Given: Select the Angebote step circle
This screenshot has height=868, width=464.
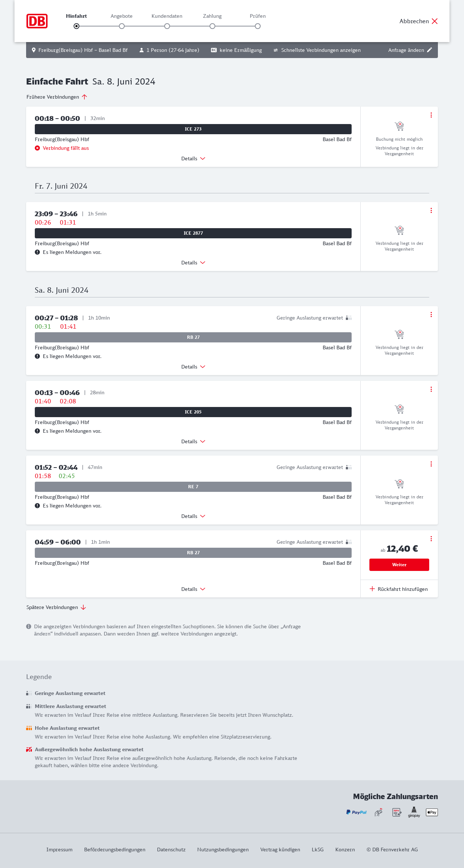Looking at the screenshot, I should pyautogui.click(x=122, y=26).
